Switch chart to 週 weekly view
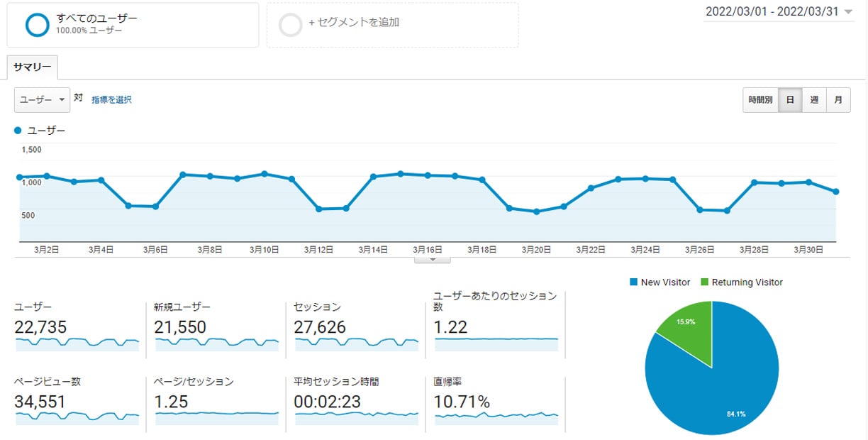This screenshot has height=440, width=868. click(814, 100)
